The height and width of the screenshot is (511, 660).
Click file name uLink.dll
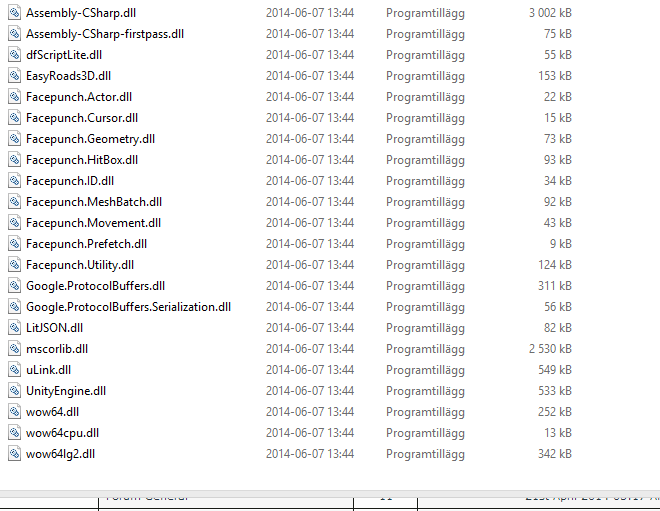click(48, 370)
